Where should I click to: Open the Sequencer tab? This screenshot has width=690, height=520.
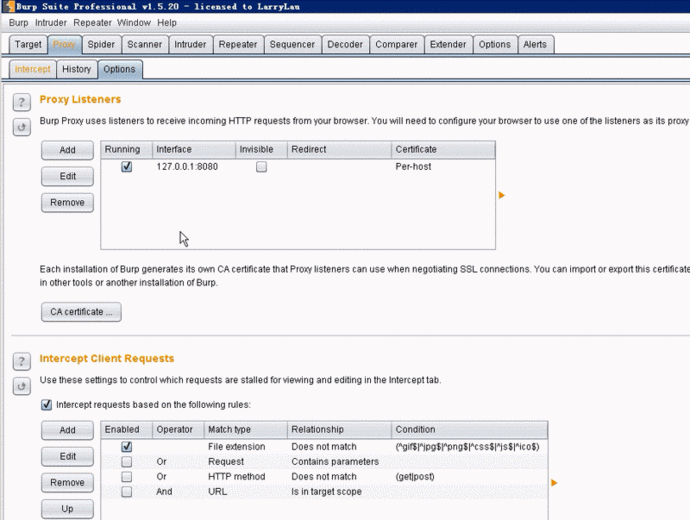click(x=292, y=44)
